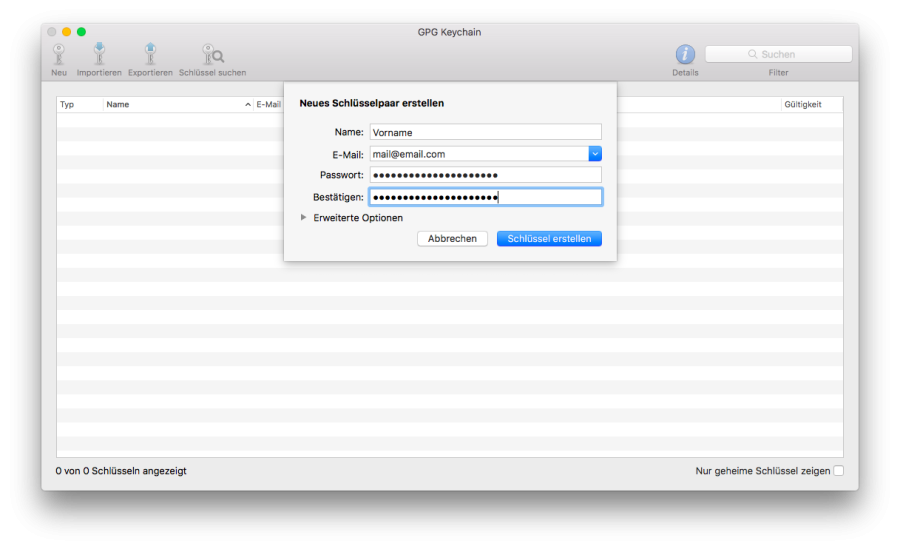Image resolution: width=900 pixels, height=549 pixels.
Task: Click into the Passwort field
Action: click(x=485, y=175)
